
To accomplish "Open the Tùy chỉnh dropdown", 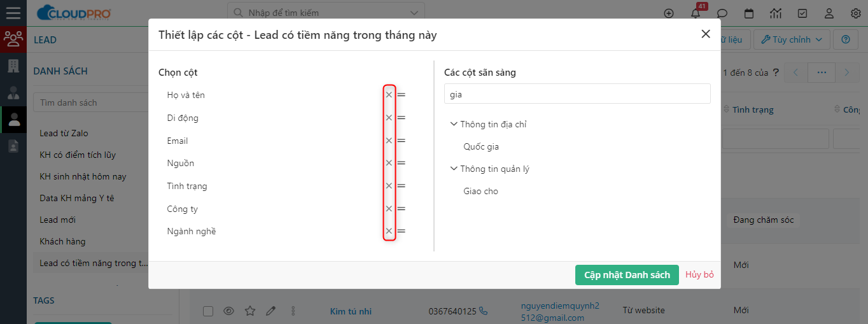I will pyautogui.click(x=792, y=39).
